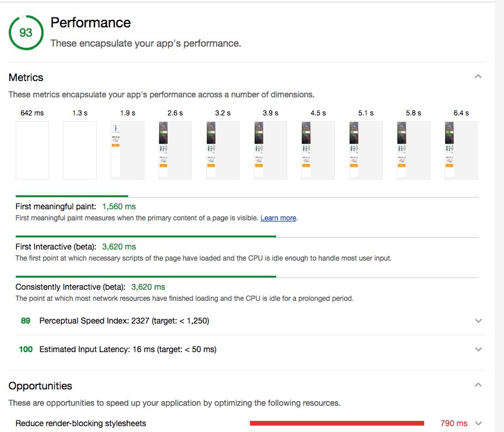
Task: Click the 1.9 s page load screenshot
Action: point(127,150)
